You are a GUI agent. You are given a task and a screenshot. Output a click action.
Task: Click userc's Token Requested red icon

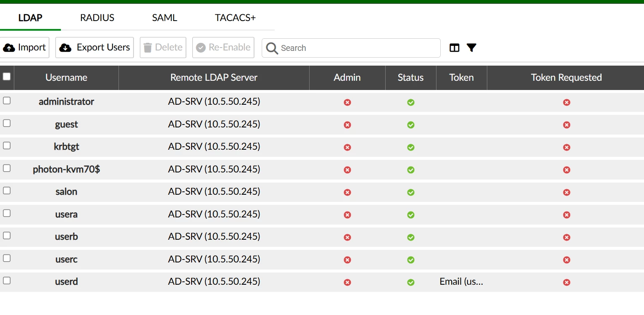pos(566,260)
